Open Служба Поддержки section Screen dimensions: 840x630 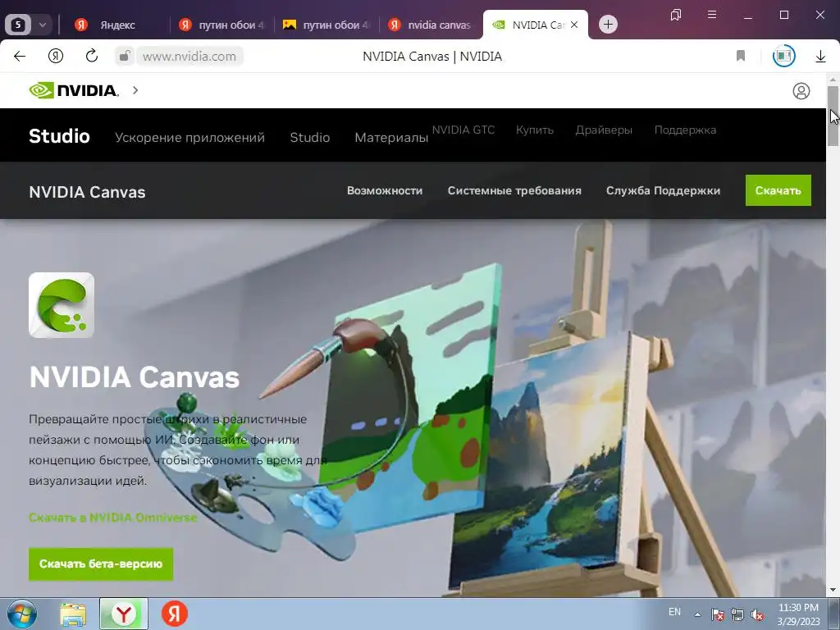663,190
